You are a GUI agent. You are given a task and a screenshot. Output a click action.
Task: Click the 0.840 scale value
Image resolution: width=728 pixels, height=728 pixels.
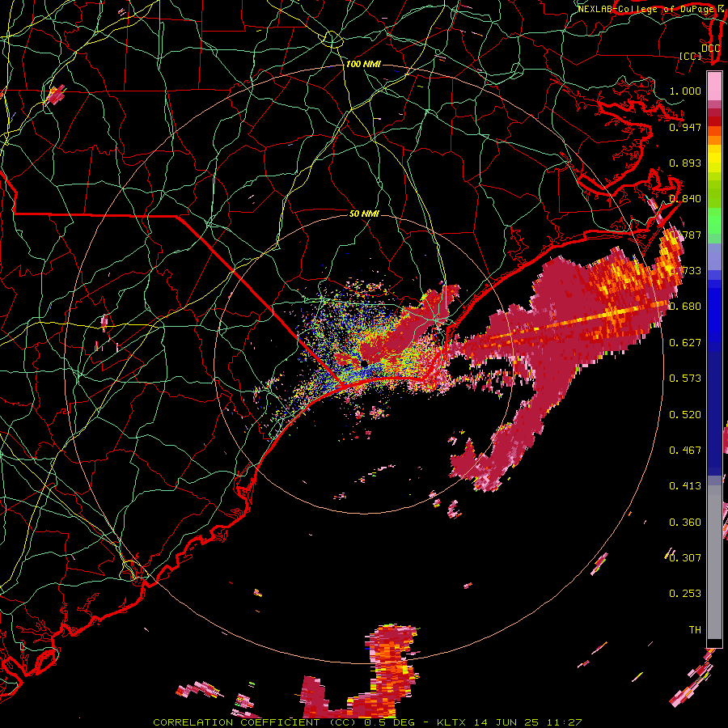point(685,199)
